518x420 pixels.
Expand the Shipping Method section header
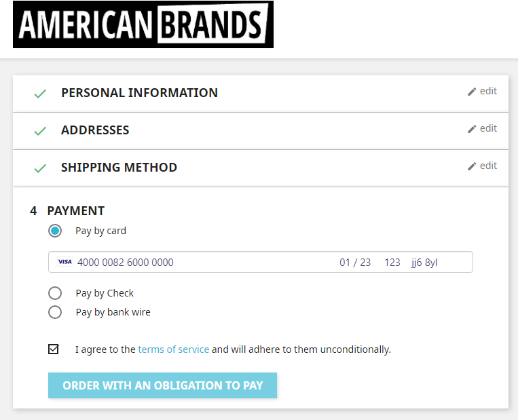pos(119,168)
